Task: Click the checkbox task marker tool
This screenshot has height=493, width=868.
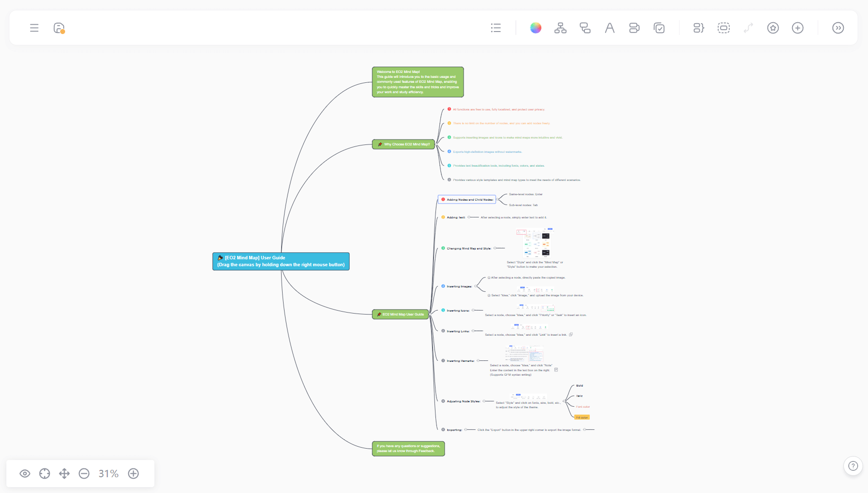Action: click(659, 28)
